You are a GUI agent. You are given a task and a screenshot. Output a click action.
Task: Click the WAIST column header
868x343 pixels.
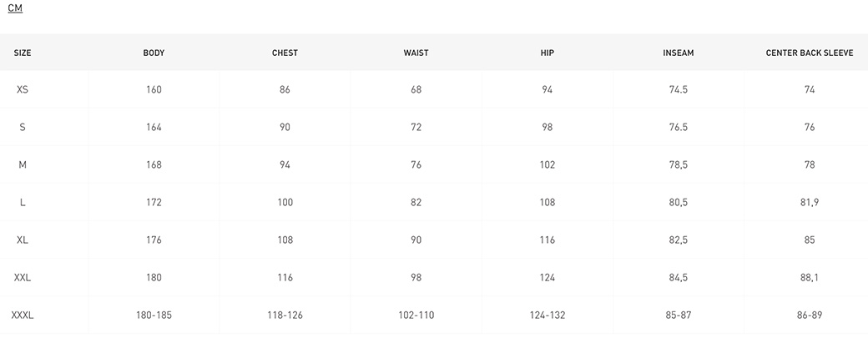[x=416, y=53]
